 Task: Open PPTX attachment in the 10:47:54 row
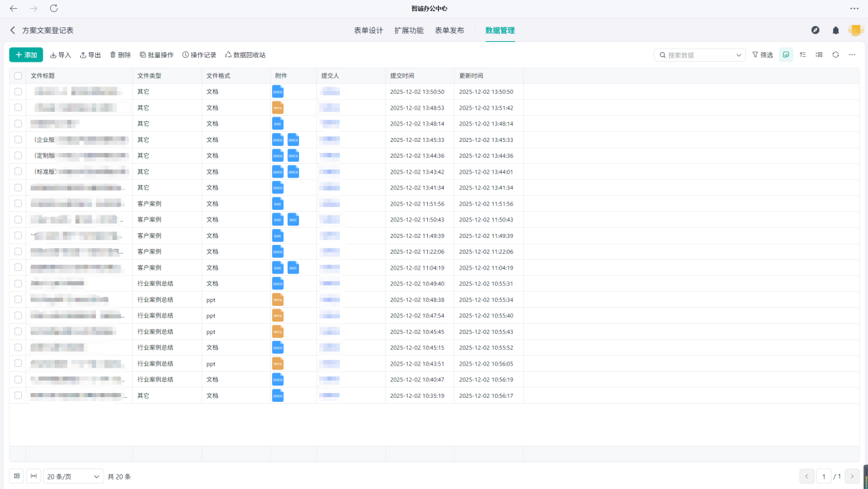coord(278,315)
